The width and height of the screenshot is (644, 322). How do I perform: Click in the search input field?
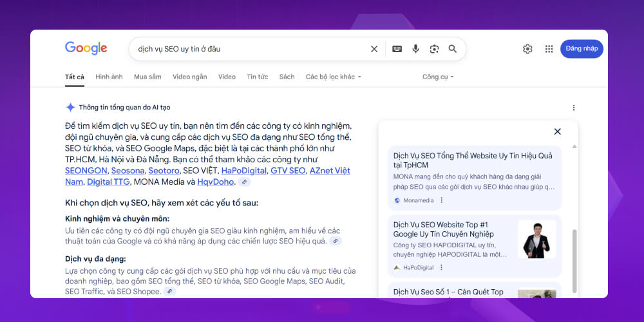click(x=251, y=49)
